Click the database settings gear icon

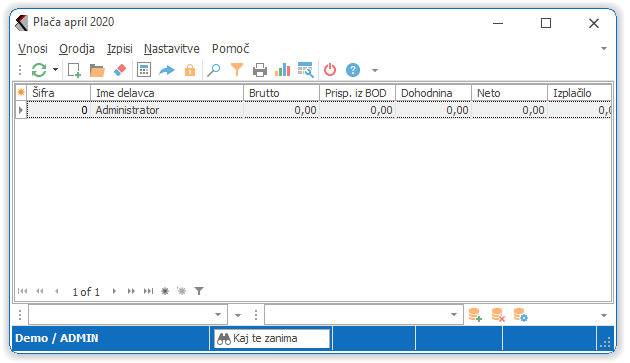pyautogui.click(x=520, y=315)
